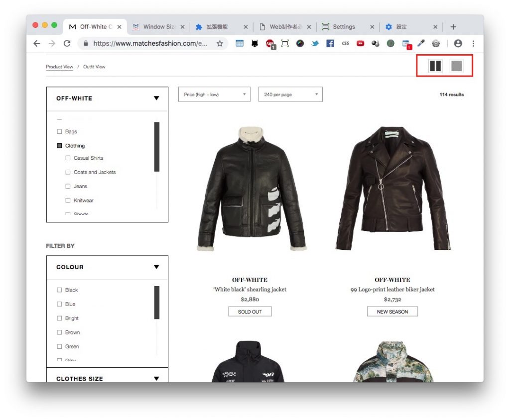This screenshot has height=420, width=510.
Task: Check the Bags category filter
Action: coord(59,131)
